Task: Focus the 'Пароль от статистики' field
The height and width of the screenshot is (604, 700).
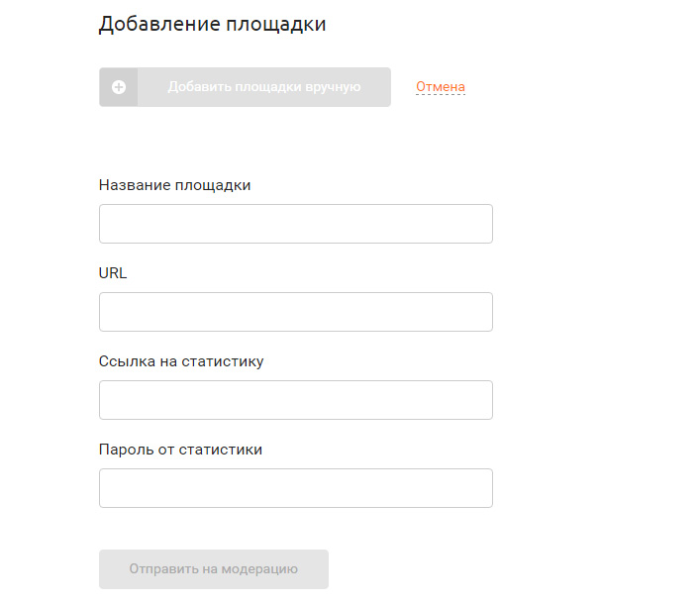Action: coord(295,488)
